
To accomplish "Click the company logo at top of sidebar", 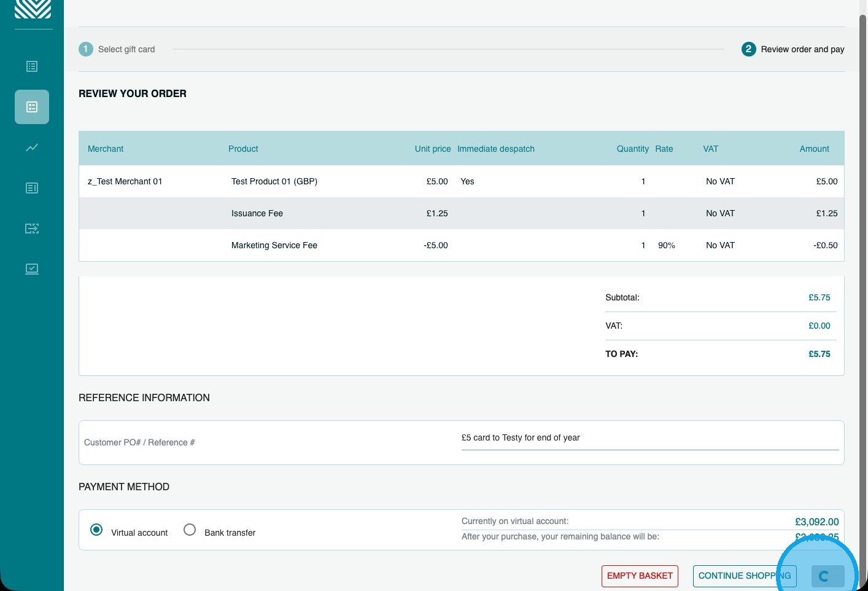I will pyautogui.click(x=33, y=9).
